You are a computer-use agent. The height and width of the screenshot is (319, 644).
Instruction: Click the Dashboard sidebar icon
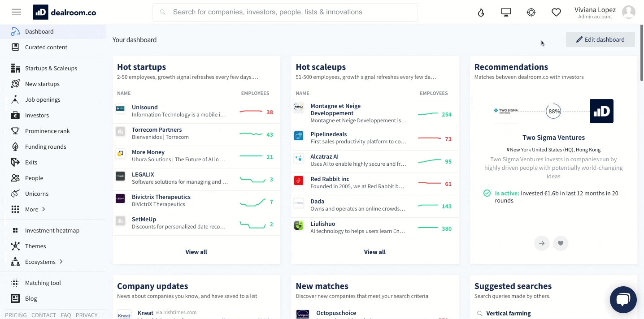coord(15,31)
